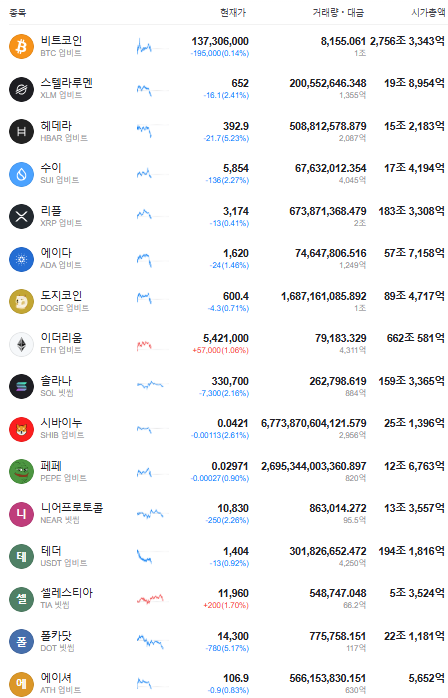Click the Tether USDT icon
The width and height of the screenshot is (448, 698).
point(21,556)
